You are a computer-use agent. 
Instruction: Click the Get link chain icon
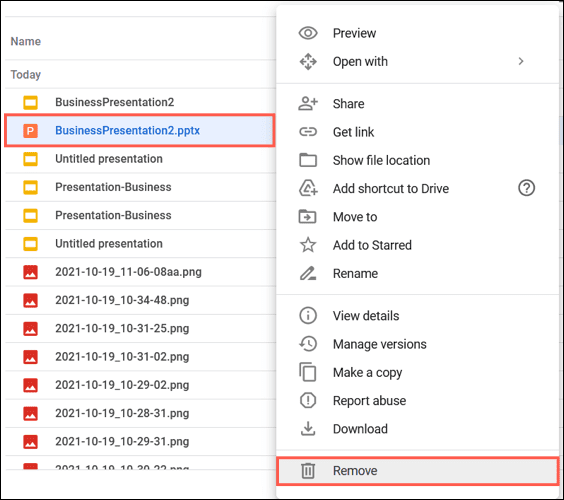(308, 132)
